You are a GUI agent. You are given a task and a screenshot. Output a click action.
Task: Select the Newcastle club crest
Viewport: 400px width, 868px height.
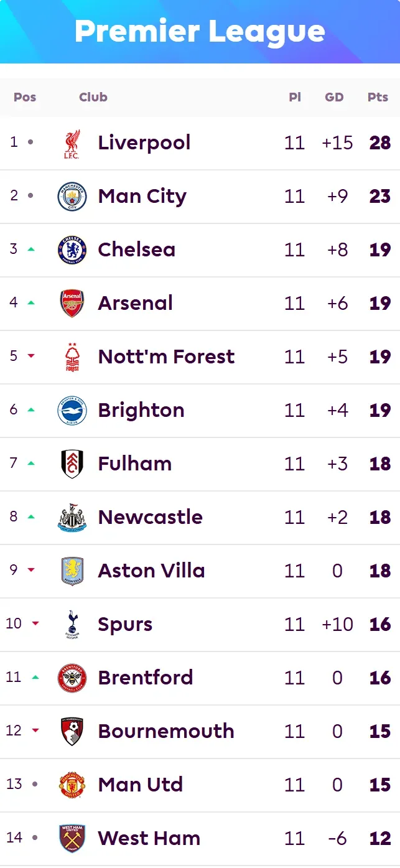click(x=72, y=518)
